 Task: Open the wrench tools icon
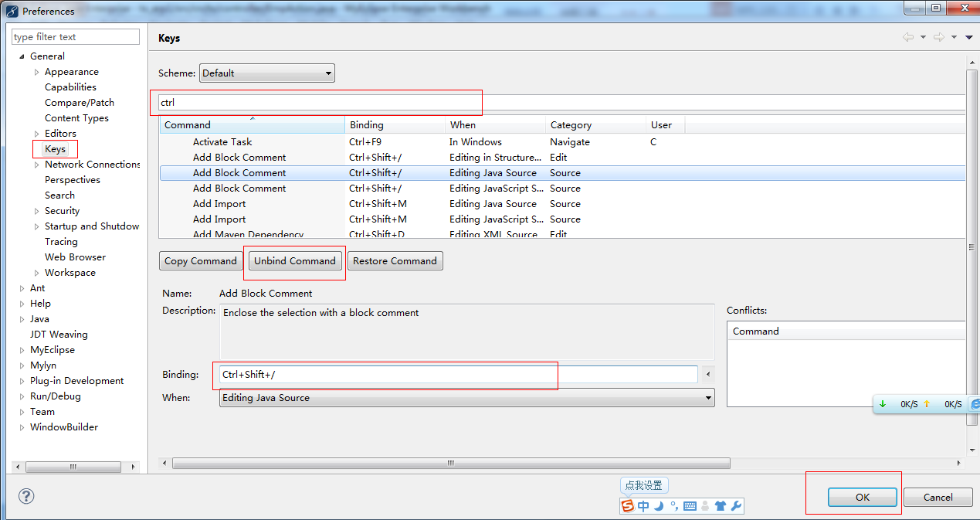736,506
